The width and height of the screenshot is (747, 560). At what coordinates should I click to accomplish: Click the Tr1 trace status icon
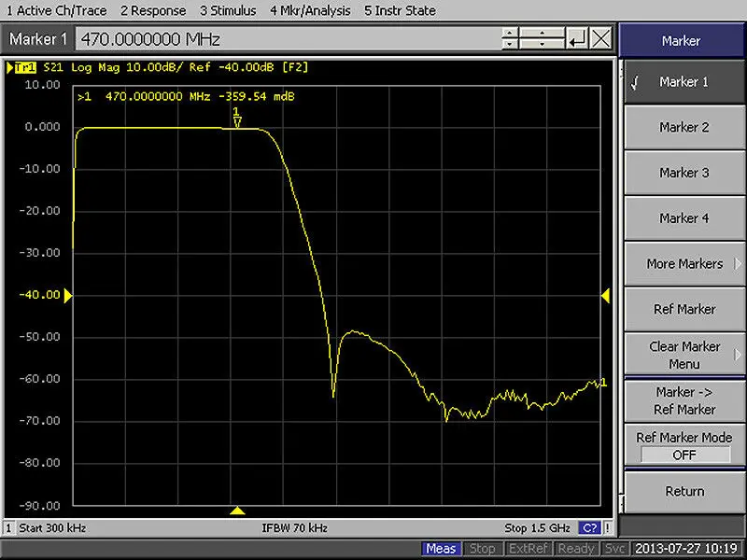pos(23,65)
